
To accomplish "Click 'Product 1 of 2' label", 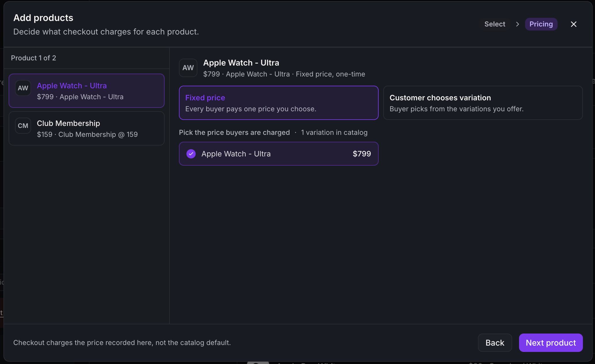I will [34, 58].
